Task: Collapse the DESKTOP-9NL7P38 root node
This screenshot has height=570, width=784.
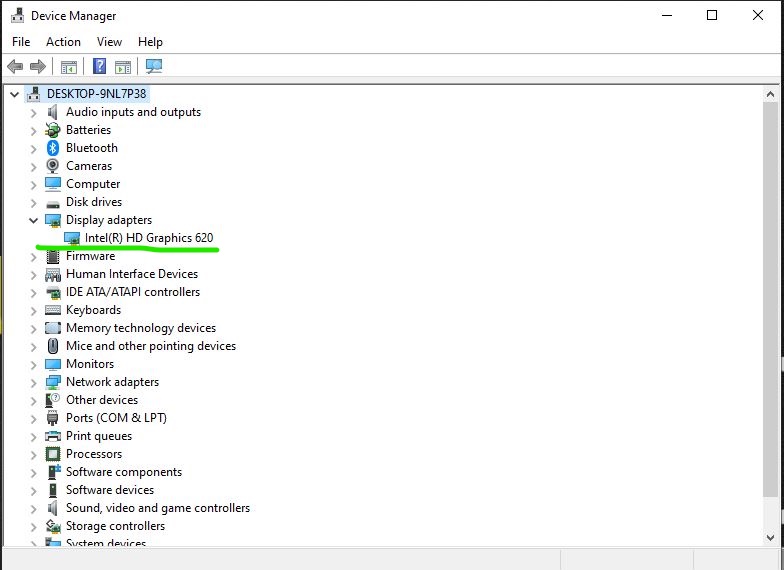Action: 14,94
